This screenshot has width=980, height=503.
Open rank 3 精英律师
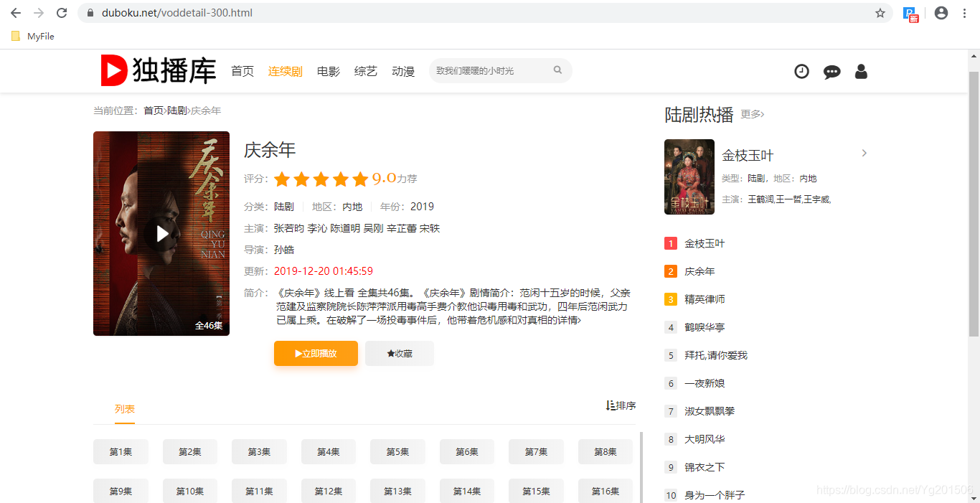(705, 299)
